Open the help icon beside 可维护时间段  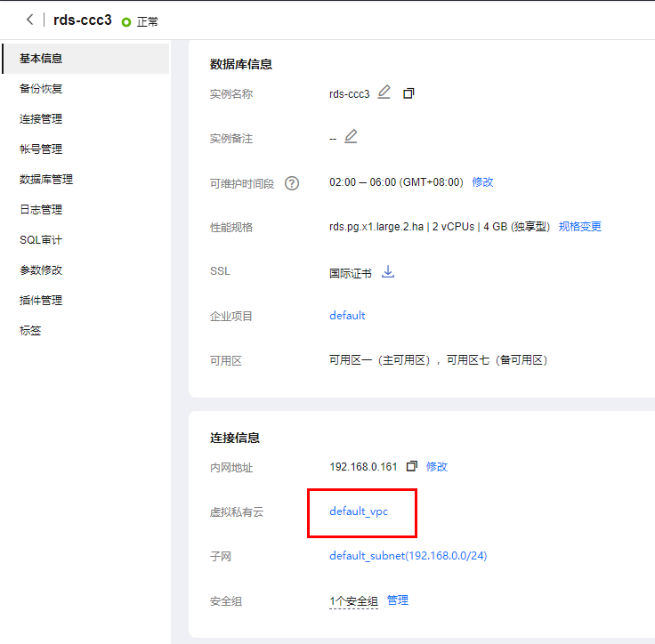292,183
